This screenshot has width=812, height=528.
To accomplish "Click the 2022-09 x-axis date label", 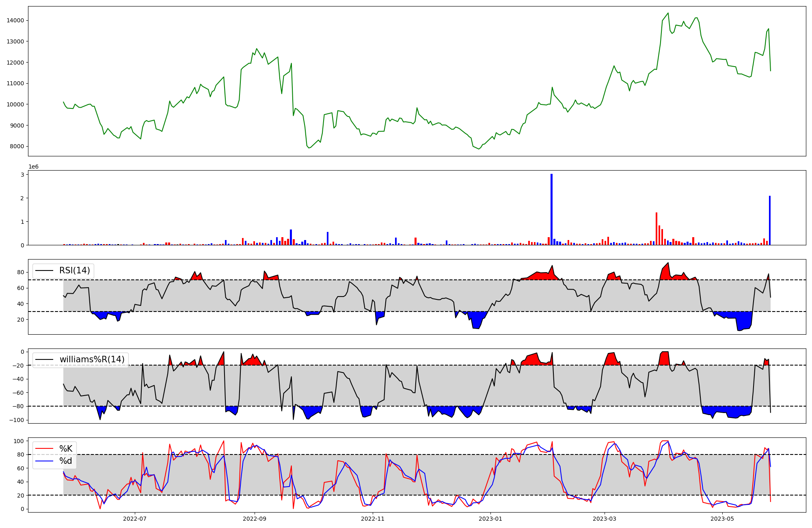I will [255, 519].
